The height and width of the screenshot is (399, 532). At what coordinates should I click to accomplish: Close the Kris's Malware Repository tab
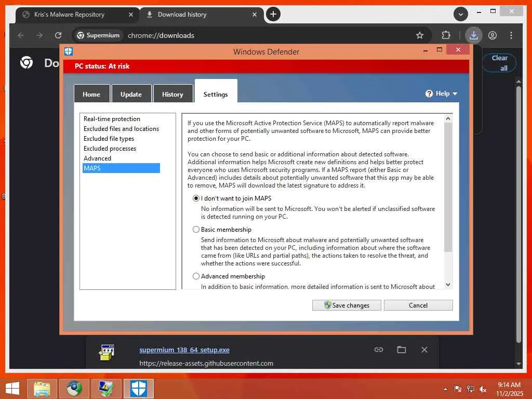coord(131,15)
